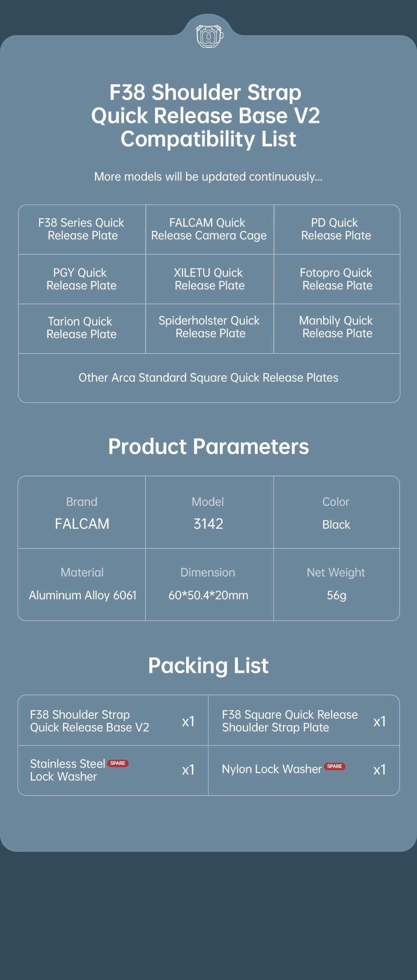Viewport: 417px width, 980px height.
Task: Choose the PGY Quick Release Plate cell
Action: point(82,279)
